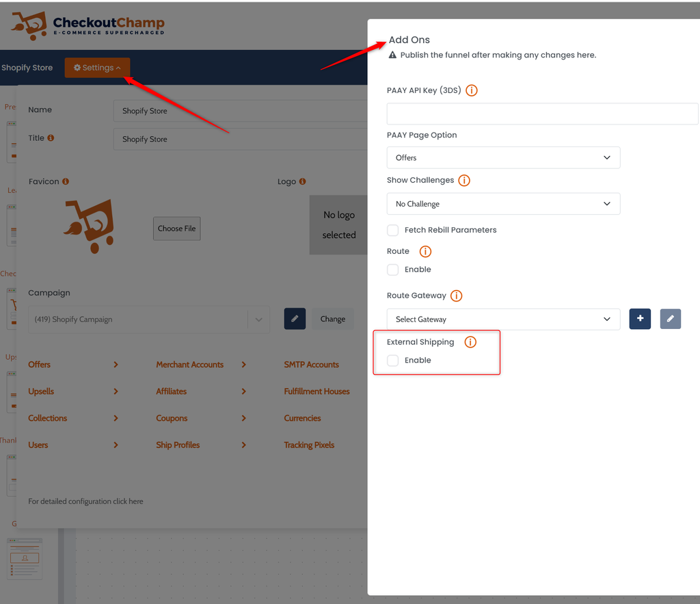Click the External Shipping info icon
The image size is (700, 604).
tap(470, 342)
